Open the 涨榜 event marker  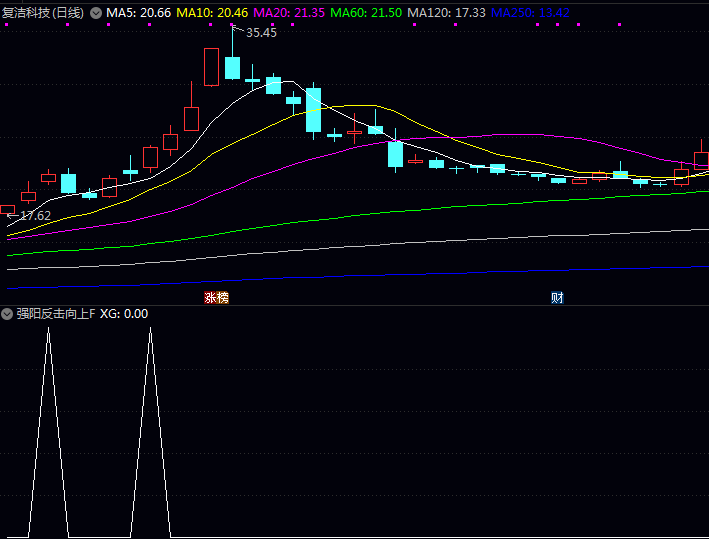click(x=216, y=298)
